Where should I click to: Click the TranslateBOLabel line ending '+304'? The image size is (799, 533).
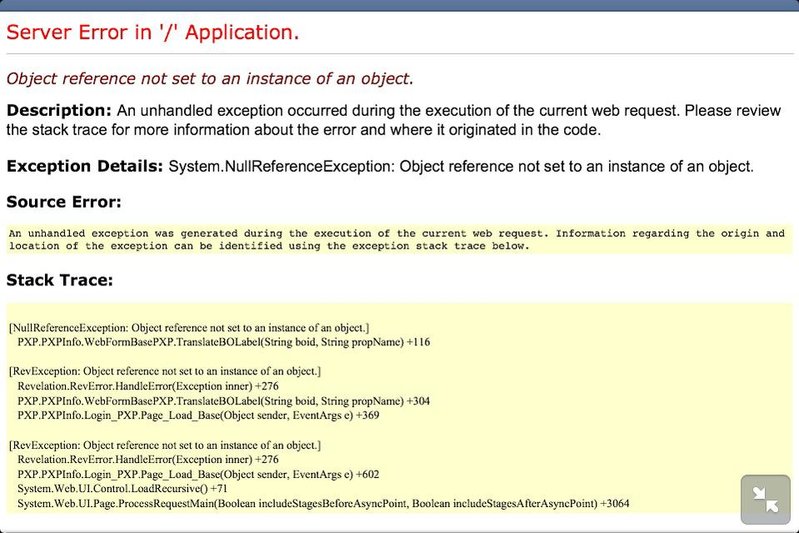tap(224, 401)
